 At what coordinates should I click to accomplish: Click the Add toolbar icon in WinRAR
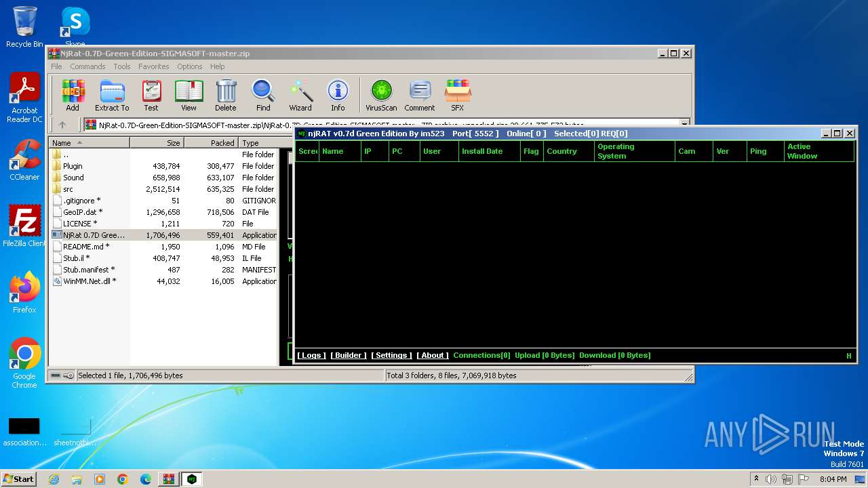(73, 96)
